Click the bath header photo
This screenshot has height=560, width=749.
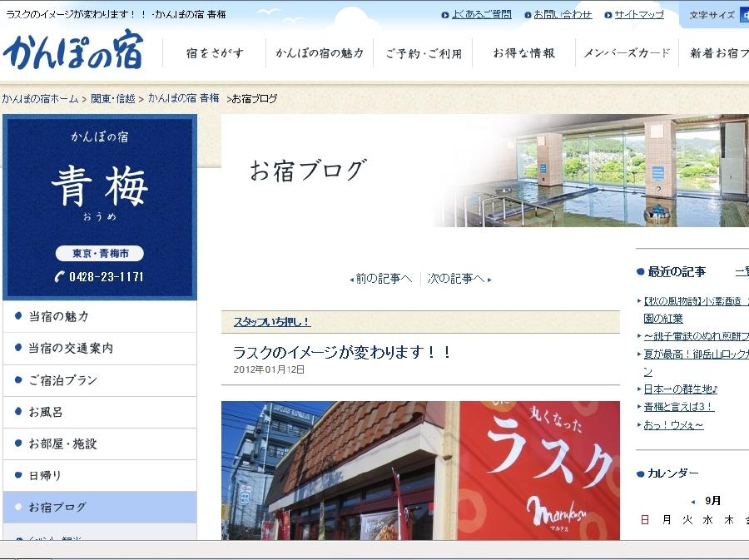(593, 171)
